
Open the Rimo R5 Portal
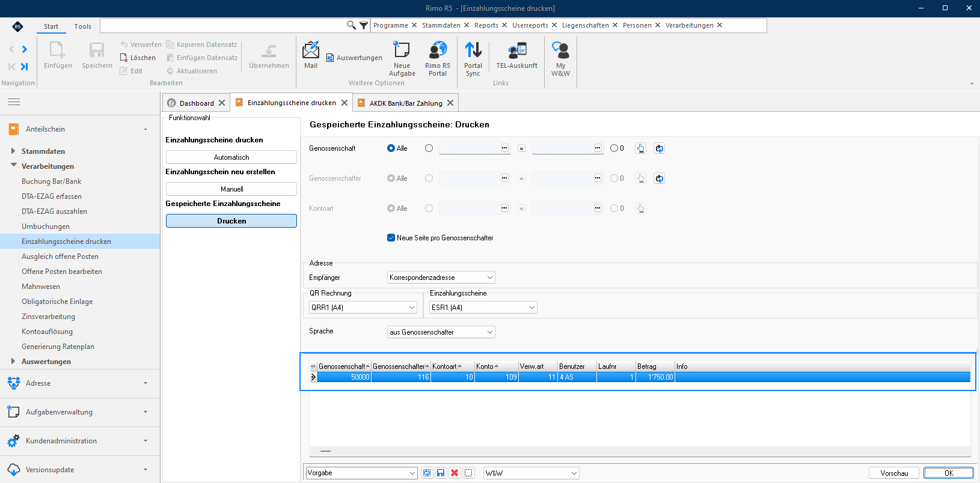coord(438,59)
